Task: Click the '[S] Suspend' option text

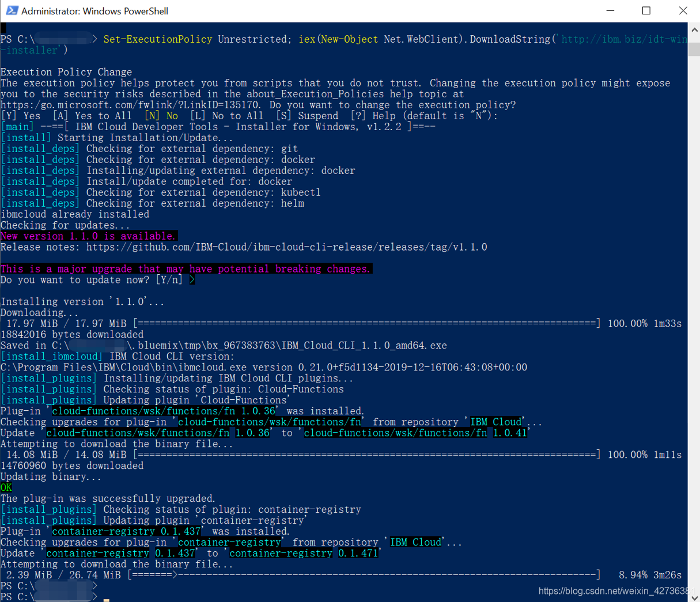Action: 307,116
